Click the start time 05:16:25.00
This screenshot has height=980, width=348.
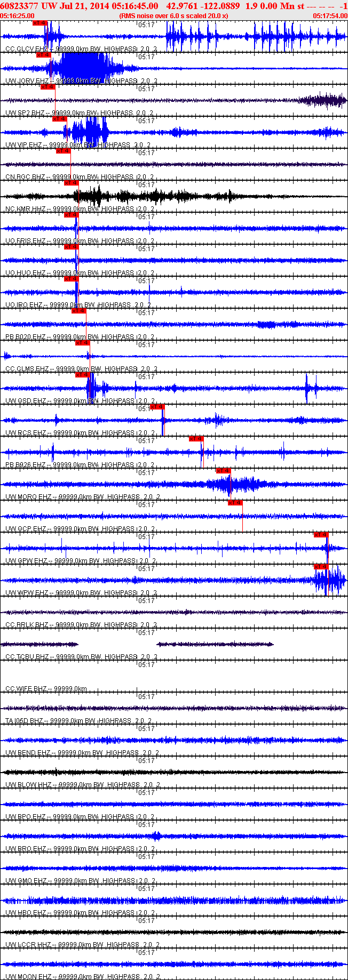17,16
